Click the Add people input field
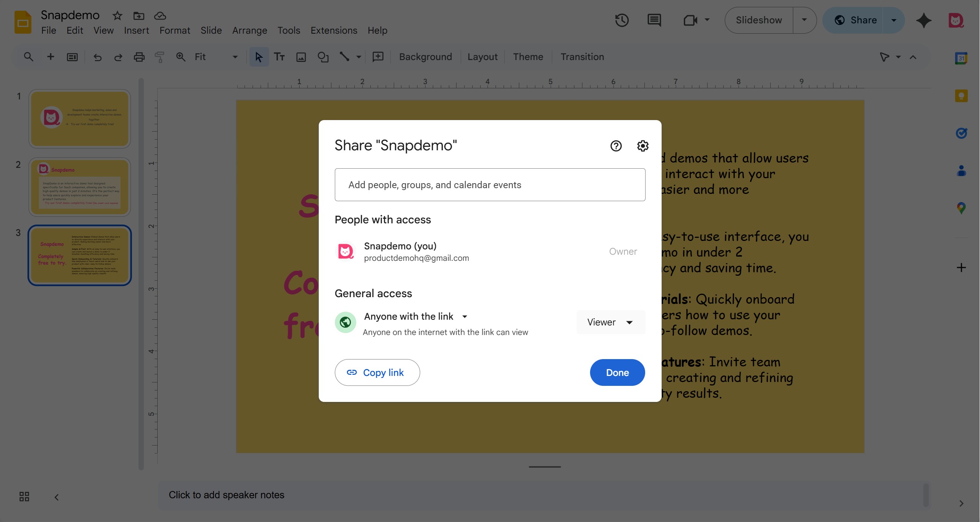980x522 pixels. [x=490, y=185]
